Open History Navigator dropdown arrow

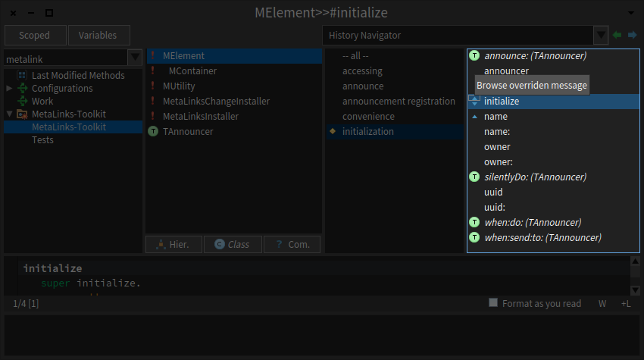[601, 36]
